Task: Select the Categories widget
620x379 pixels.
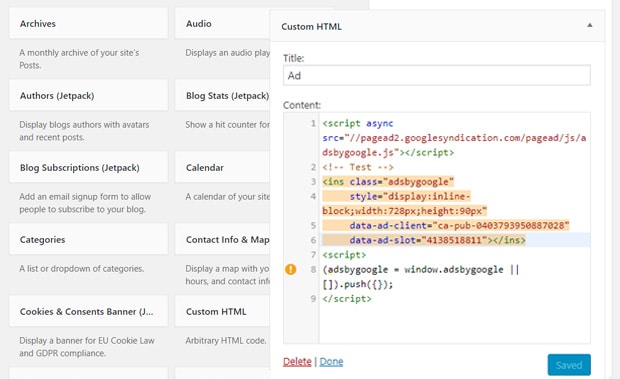Action: (x=89, y=239)
